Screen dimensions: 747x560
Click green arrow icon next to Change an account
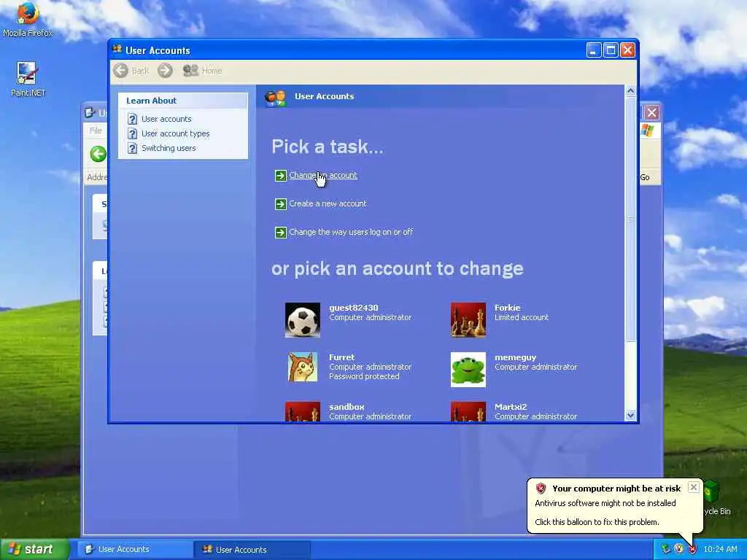(x=281, y=176)
